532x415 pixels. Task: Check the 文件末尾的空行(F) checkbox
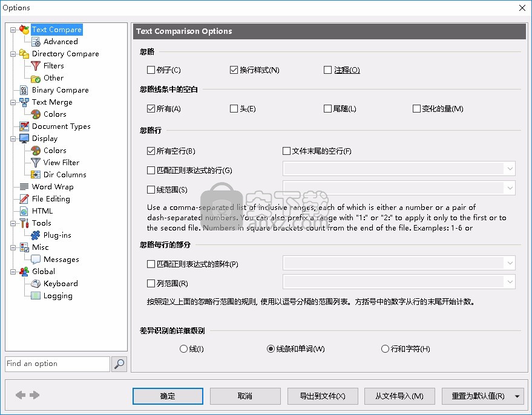tap(287, 151)
